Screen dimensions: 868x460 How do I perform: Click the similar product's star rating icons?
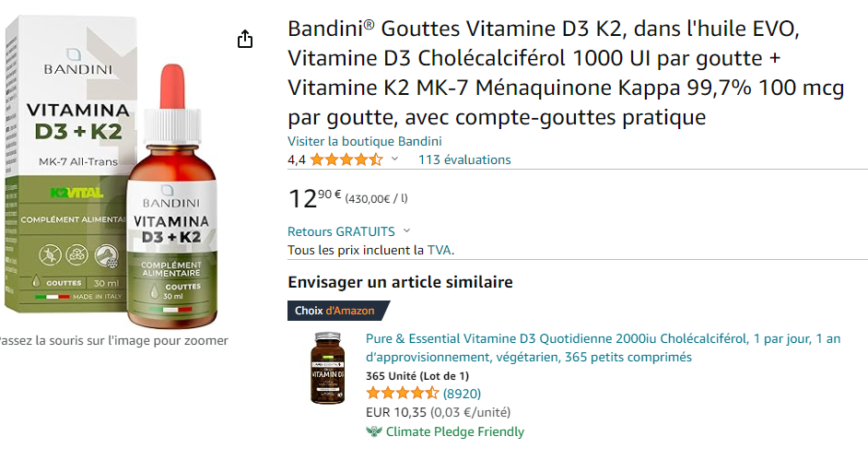click(x=403, y=394)
